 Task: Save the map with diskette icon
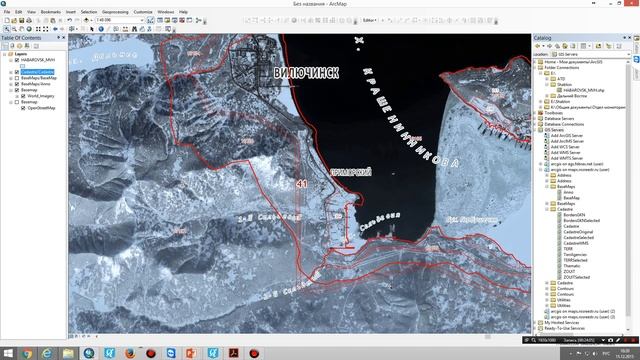pos(21,20)
